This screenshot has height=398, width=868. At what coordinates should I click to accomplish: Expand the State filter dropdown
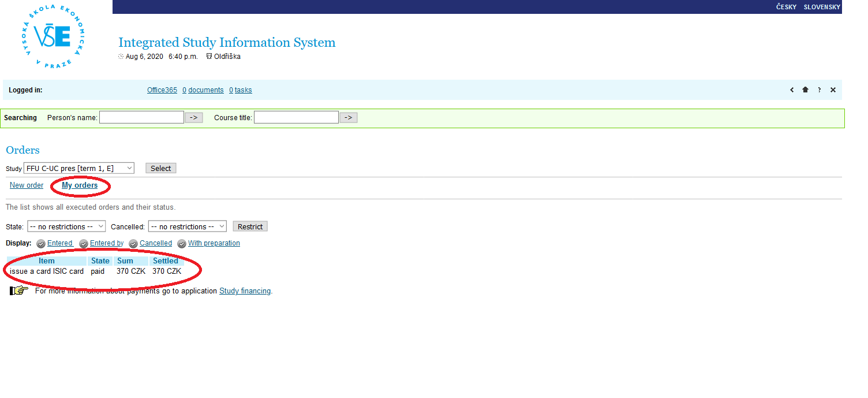point(66,226)
